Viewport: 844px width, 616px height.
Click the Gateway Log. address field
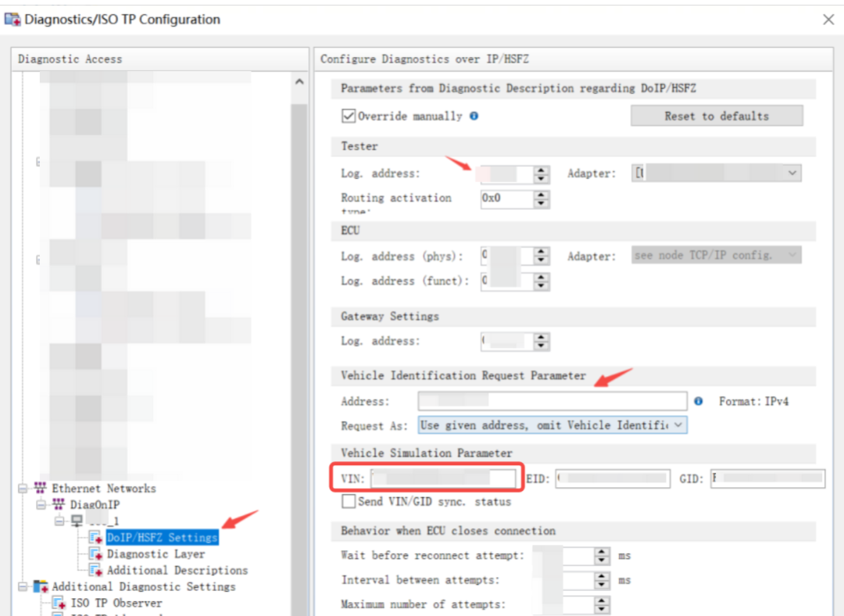click(506, 341)
